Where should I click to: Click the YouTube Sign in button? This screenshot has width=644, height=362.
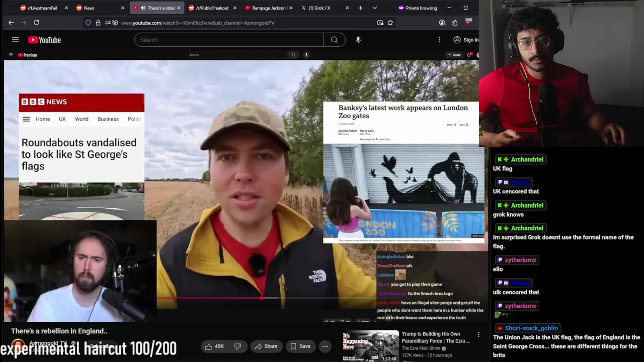pos(465,40)
